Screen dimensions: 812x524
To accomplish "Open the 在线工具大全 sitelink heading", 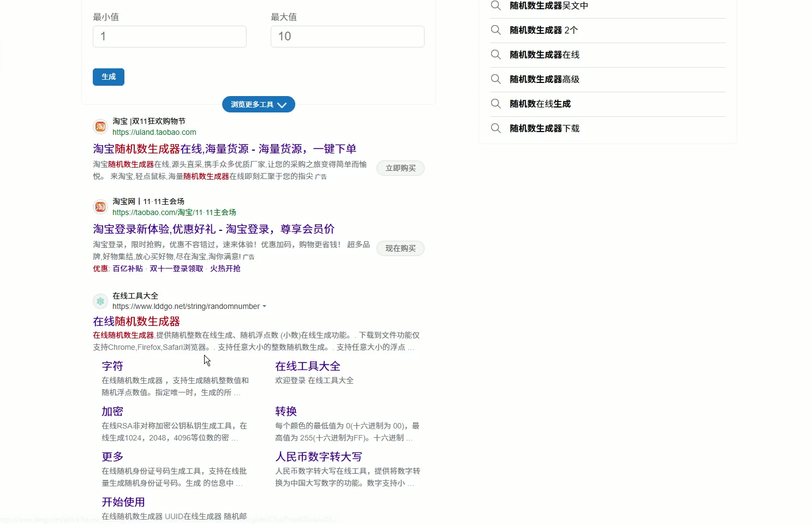I will pyautogui.click(x=308, y=366).
